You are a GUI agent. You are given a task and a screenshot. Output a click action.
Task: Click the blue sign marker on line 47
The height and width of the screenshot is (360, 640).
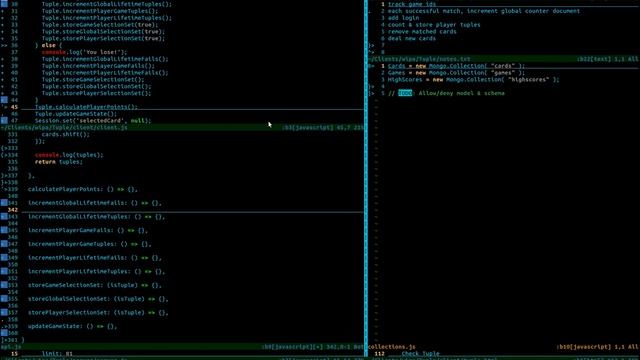point(4,120)
